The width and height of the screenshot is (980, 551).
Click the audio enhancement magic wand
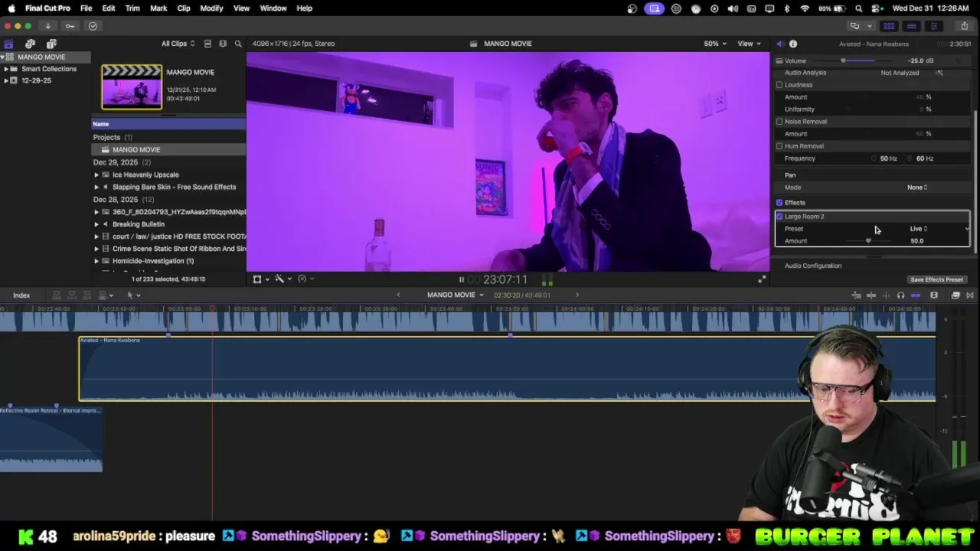[939, 73]
